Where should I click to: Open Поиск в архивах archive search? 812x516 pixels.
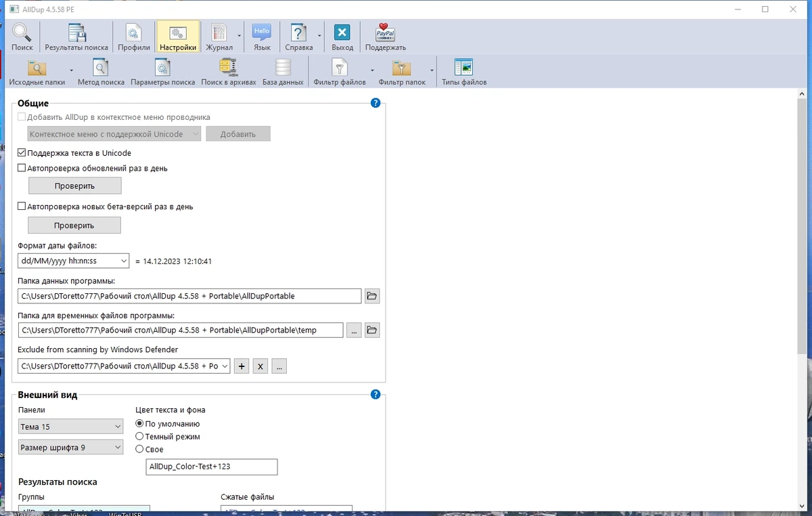(x=229, y=72)
